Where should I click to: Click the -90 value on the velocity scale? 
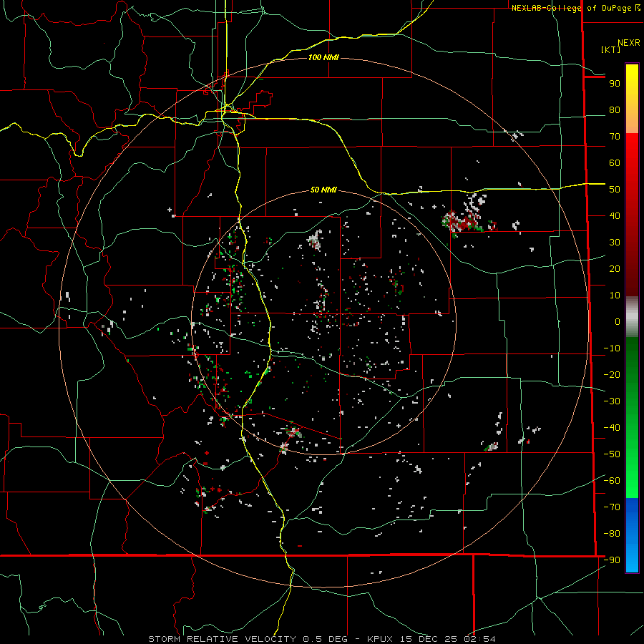tap(612, 560)
